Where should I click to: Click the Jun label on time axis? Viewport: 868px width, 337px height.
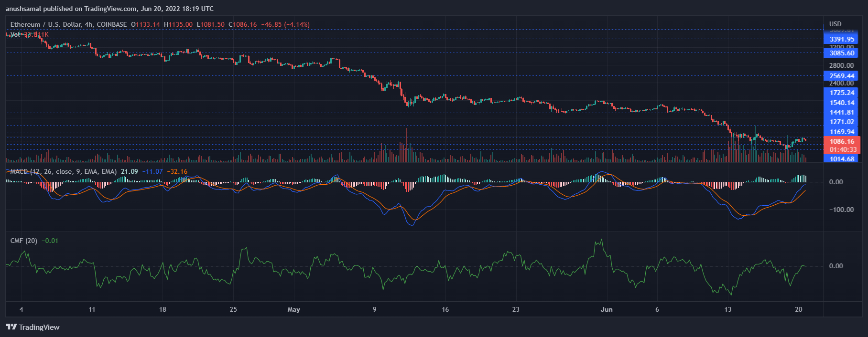pyautogui.click(x=607, y=309)
